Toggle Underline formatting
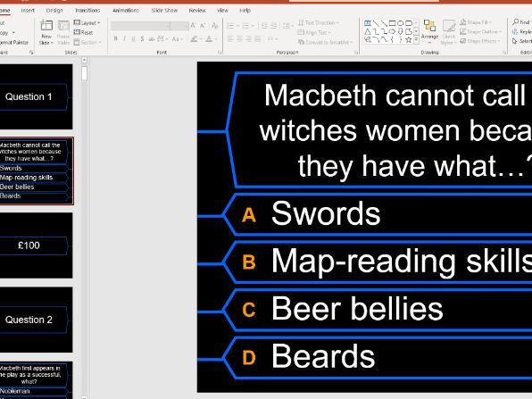532x399 pixels. pos(133,39)
